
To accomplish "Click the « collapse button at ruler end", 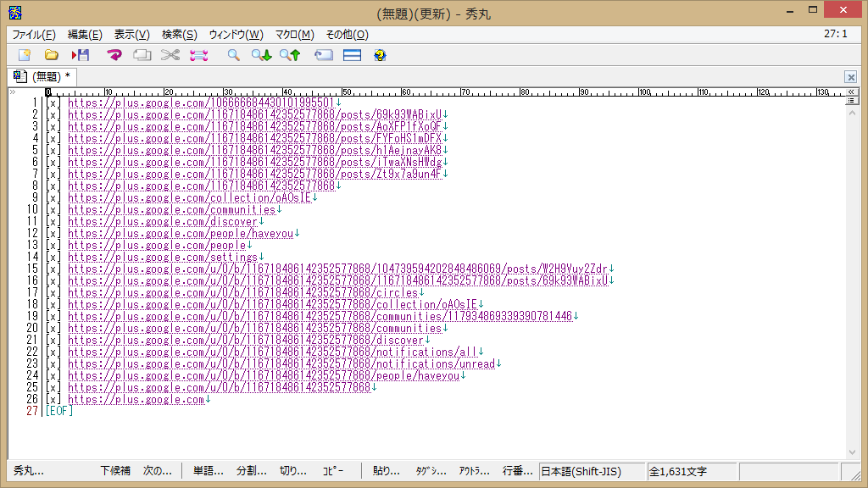I will pyautogui.click(x=853, y=91).
